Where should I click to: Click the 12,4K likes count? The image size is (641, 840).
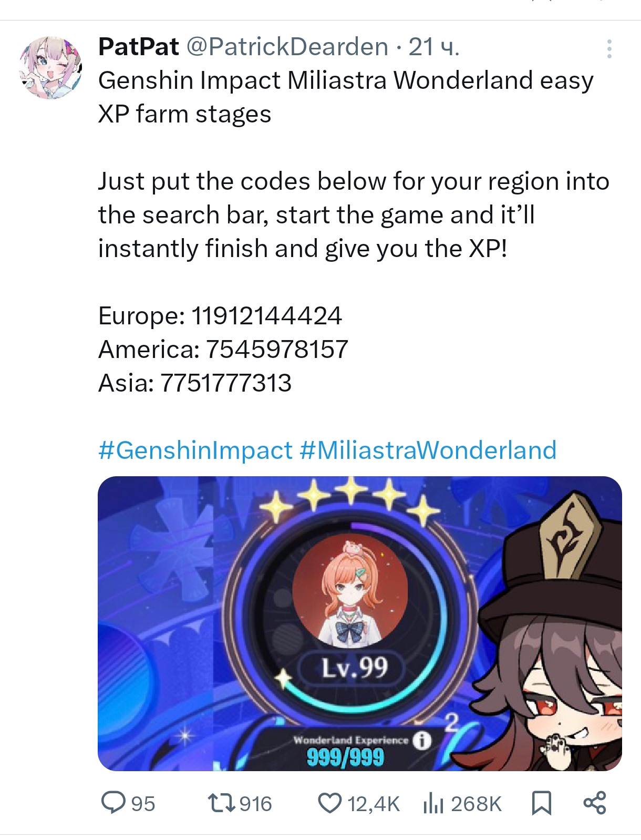point(374,804)
